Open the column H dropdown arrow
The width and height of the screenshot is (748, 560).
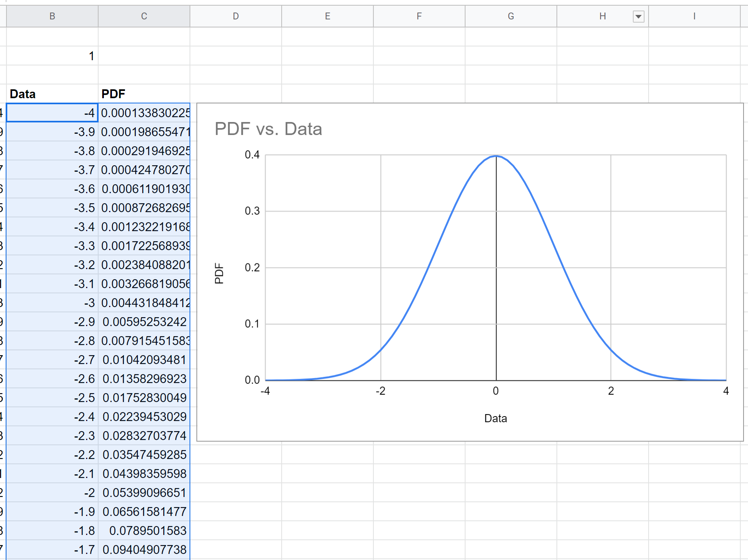point(638,17)
